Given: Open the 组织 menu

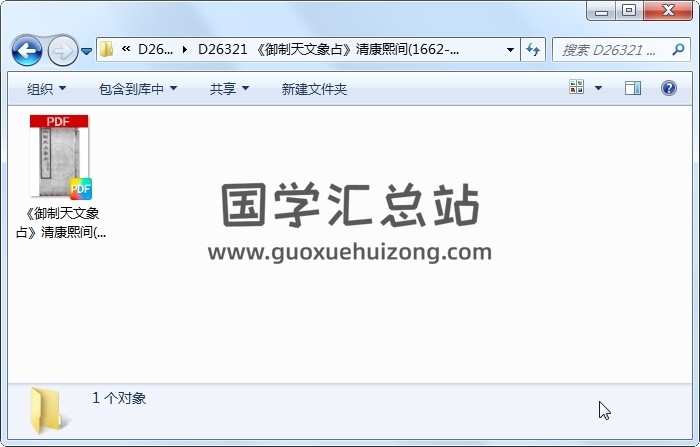Looking at the screenshot, I should pos(46,89).
